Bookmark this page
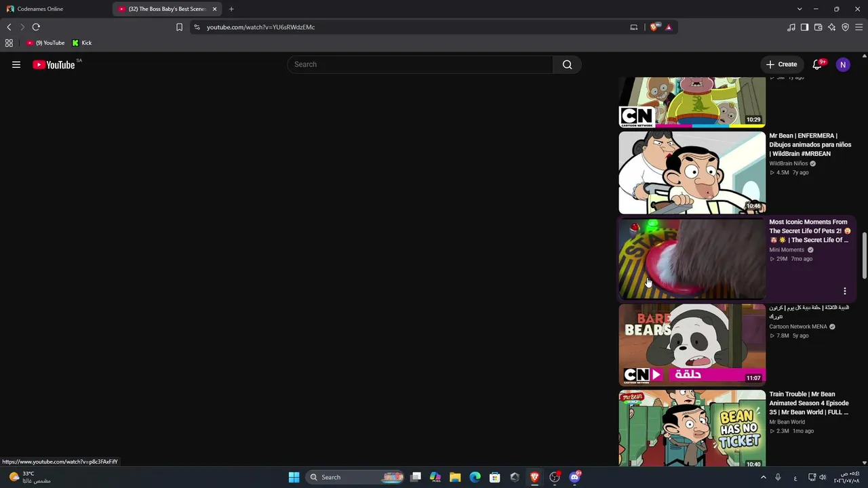The height and width of the screenshot is (488, 868). click(x=179, y=27)
